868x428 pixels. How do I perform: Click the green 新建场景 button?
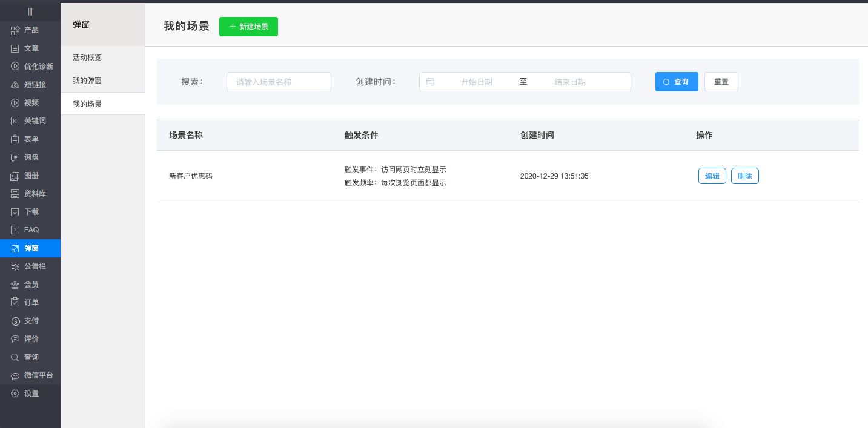click(x=248, y=27)
